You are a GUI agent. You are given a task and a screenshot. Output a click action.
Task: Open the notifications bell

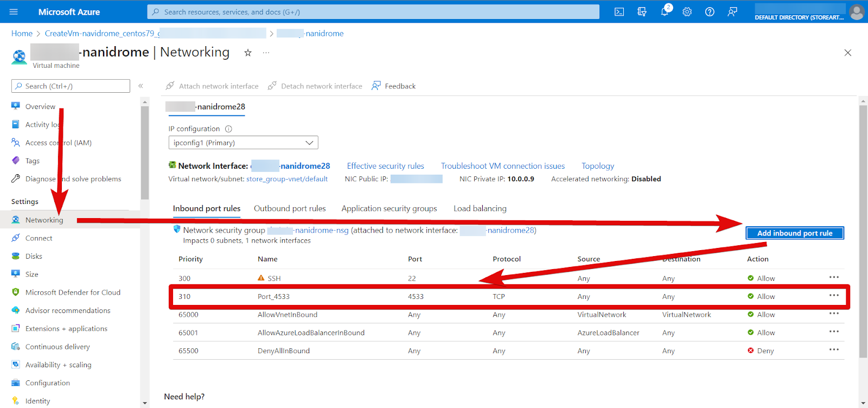pos(665,11)
